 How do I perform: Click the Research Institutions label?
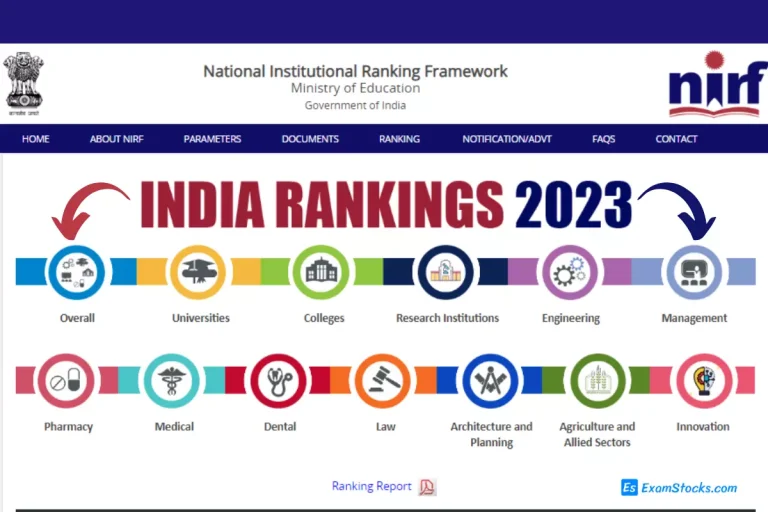[447, 318]
